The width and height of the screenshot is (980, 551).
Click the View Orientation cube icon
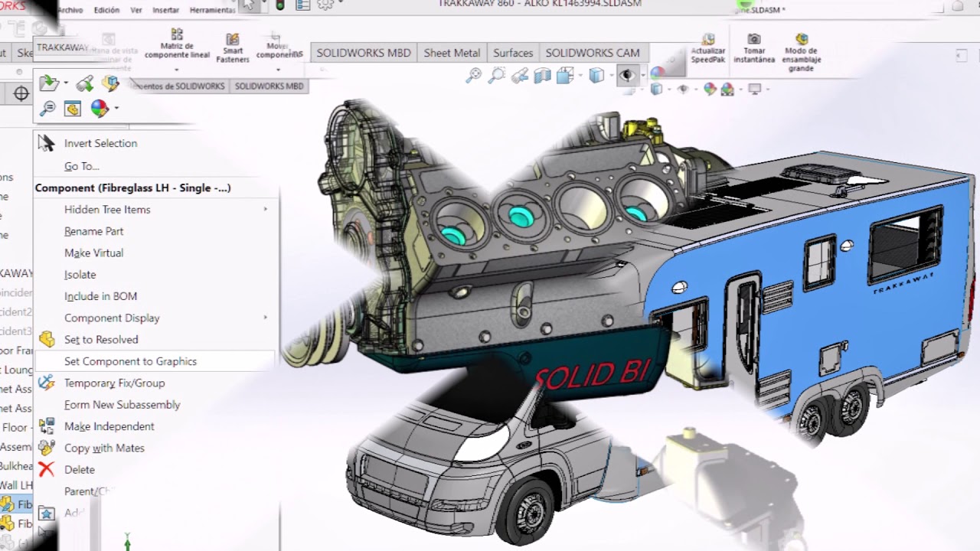point(596,75)
